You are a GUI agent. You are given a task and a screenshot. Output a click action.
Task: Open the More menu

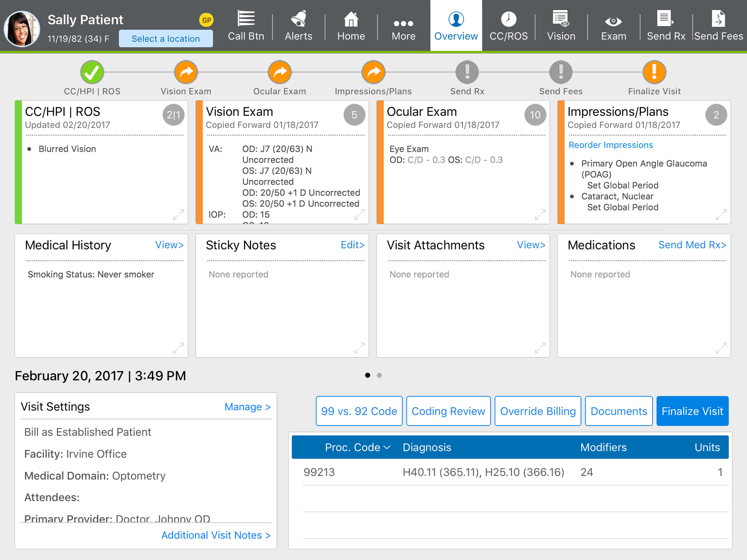click(404, 25)
